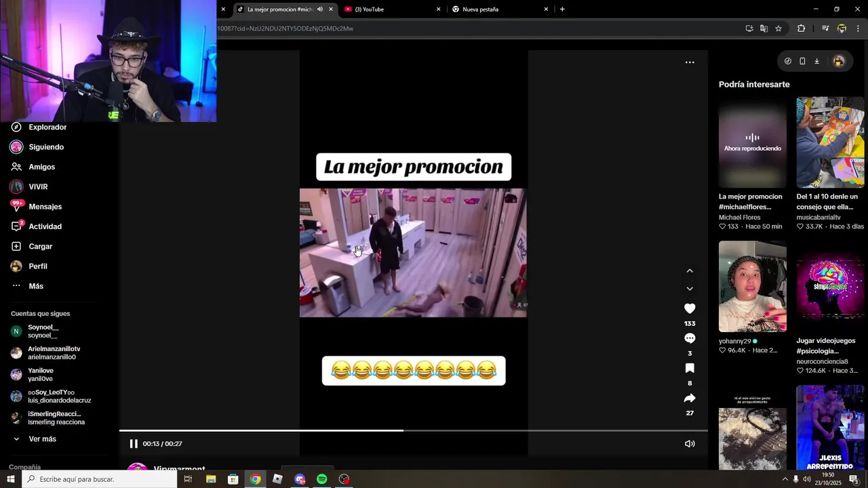This screenshot has height=488, width=868.
Task: Open the Chrome three-dot menu
Action: coord(858,28)
